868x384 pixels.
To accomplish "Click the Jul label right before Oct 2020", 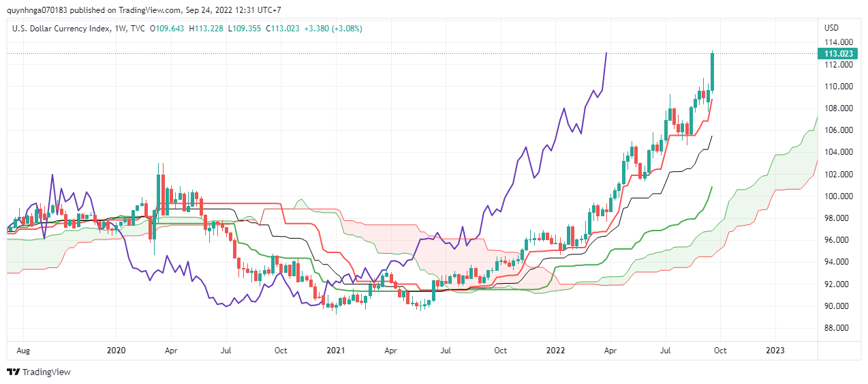I will pyautogui.click(x=226, y=350).
